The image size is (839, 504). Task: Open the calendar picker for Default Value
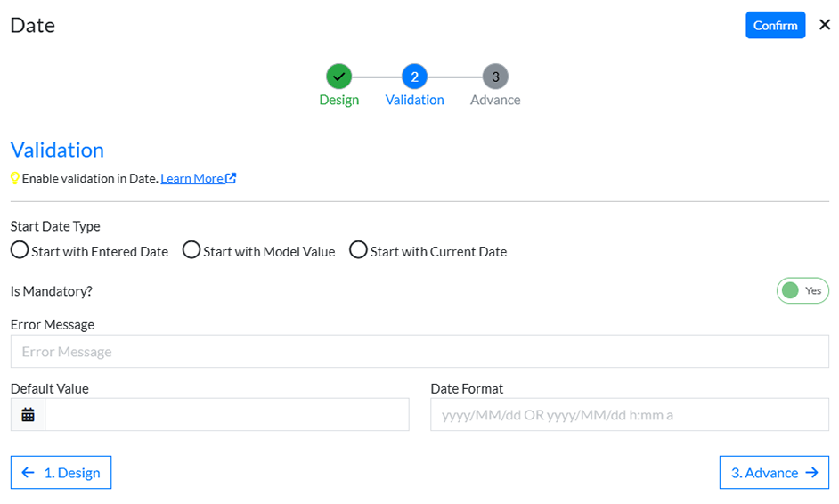29,415
